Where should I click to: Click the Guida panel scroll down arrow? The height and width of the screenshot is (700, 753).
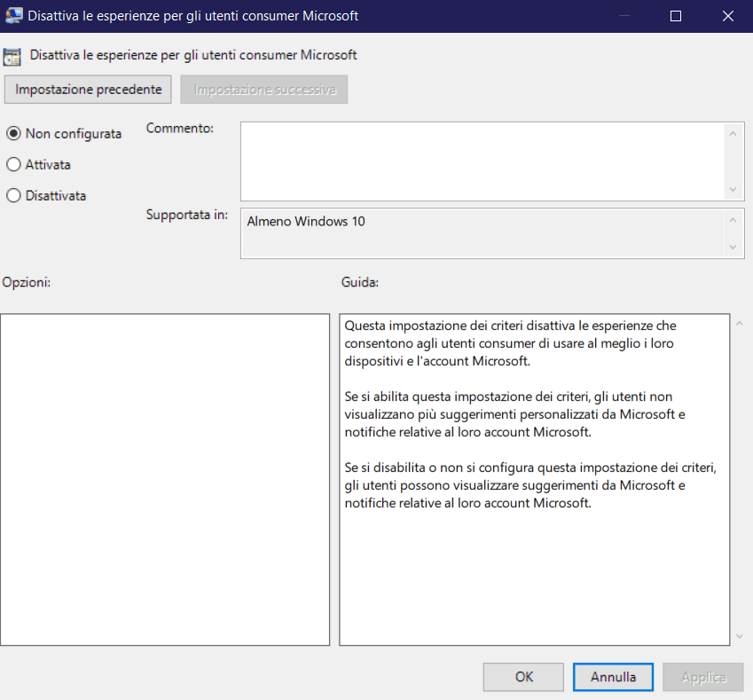point(740,636)
